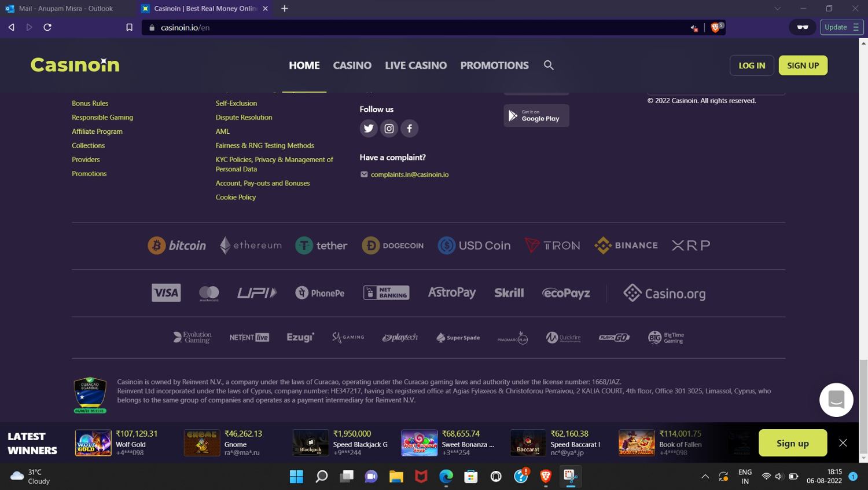The image size is (868, 490).
Task: Click the Get it on Google Play badge
Action: [536, 116]
